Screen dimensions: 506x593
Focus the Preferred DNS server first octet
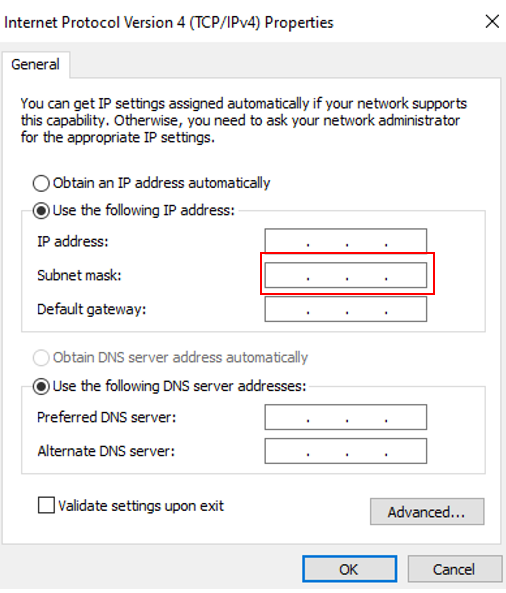pyautogui.click(x=286, y=417)
